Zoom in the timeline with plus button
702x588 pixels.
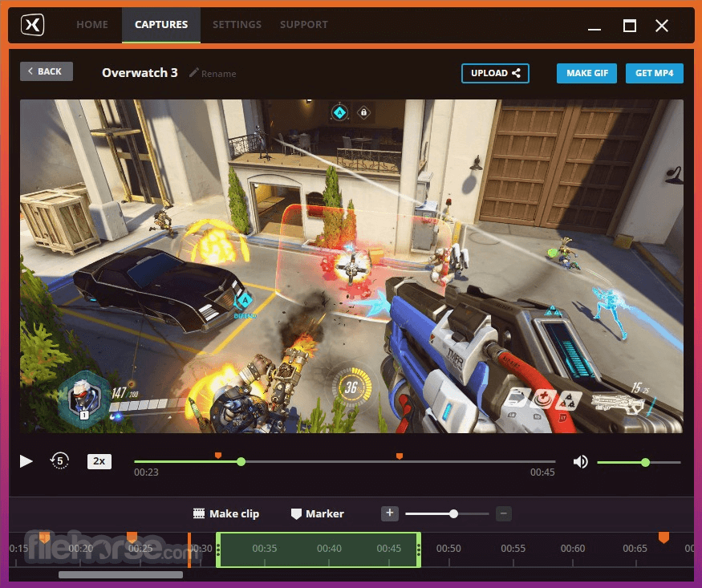(389, 513)
